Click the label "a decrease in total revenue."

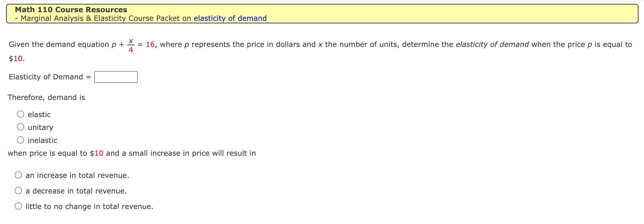pos(76,191)
